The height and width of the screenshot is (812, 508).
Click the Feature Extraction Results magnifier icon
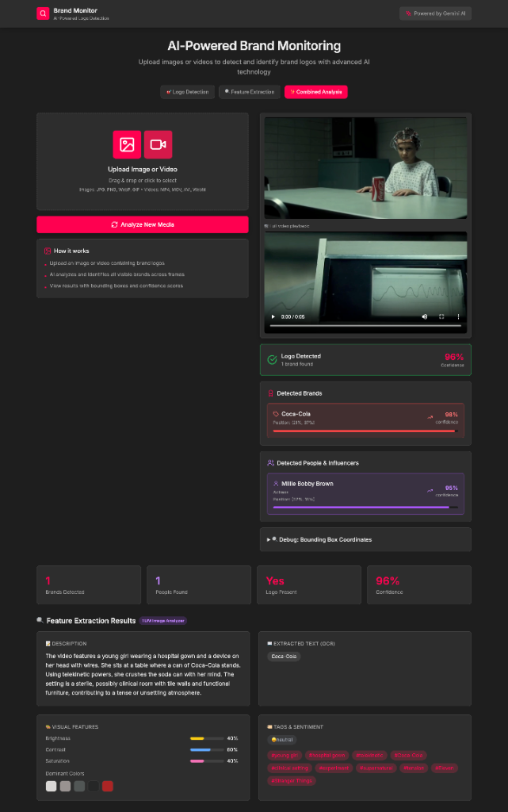point(40,620)
